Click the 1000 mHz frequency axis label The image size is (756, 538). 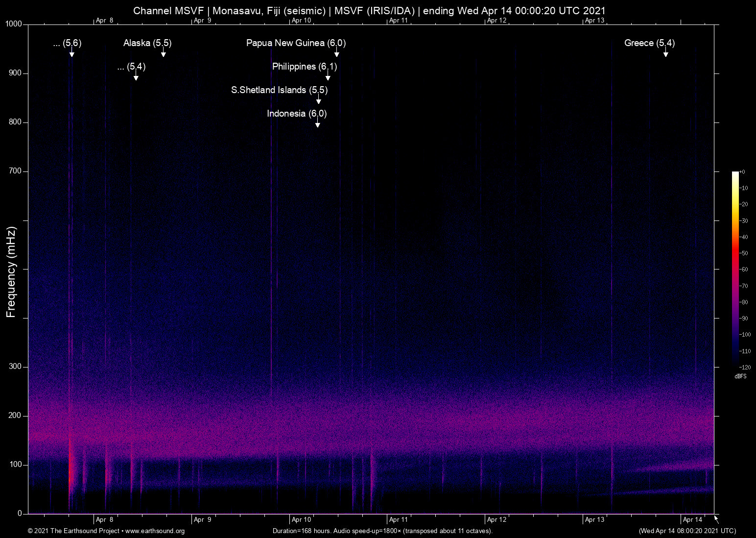click(14, 24)
